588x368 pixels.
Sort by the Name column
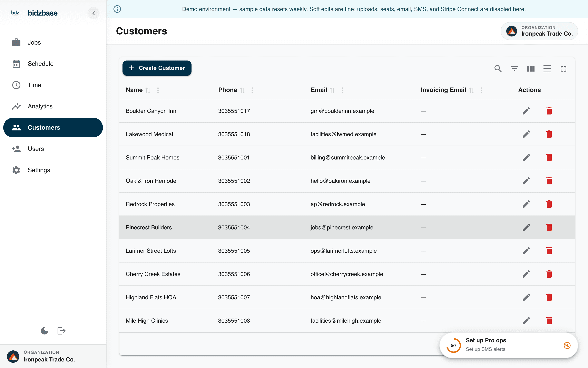pyautogui.click(x=148, y=90)
